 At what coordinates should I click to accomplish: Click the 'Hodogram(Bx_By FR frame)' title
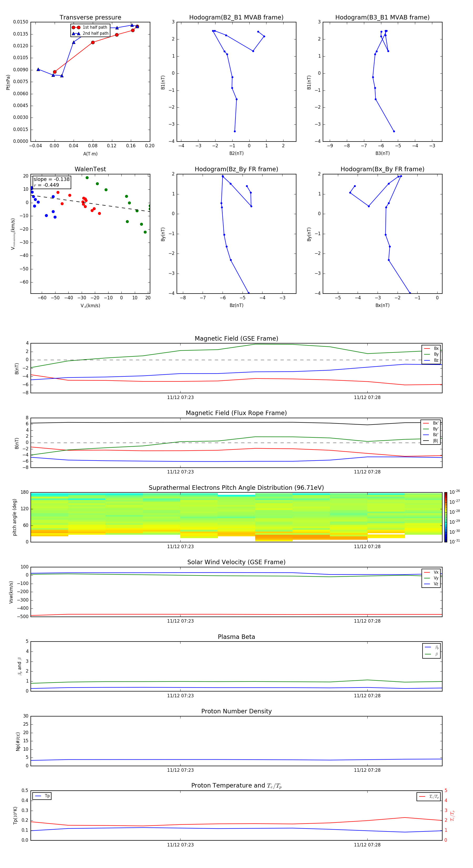[x=382, y=169]
